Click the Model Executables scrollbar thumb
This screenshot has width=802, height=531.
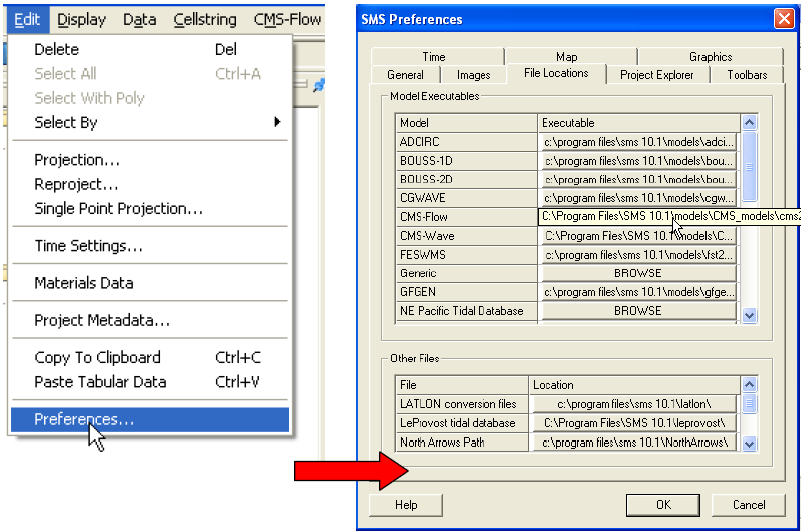(x=749, y=166)
